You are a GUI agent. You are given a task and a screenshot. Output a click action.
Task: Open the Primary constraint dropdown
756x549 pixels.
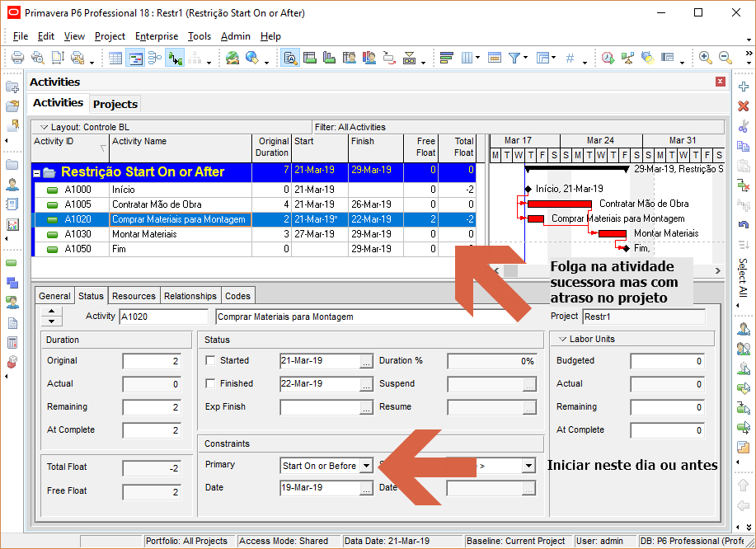click(x=367, y=466)
